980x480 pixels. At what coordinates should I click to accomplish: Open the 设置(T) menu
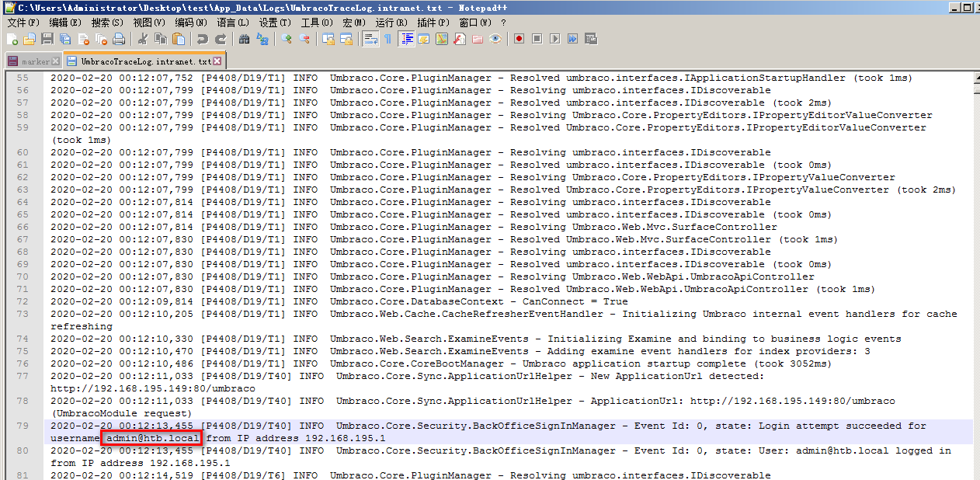(x=275, y=23)
